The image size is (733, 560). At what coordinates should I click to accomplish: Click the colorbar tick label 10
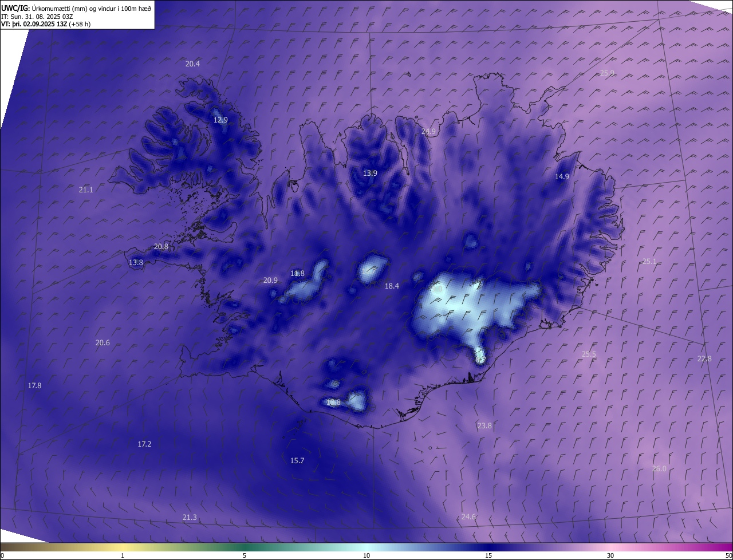click(366, 556)
